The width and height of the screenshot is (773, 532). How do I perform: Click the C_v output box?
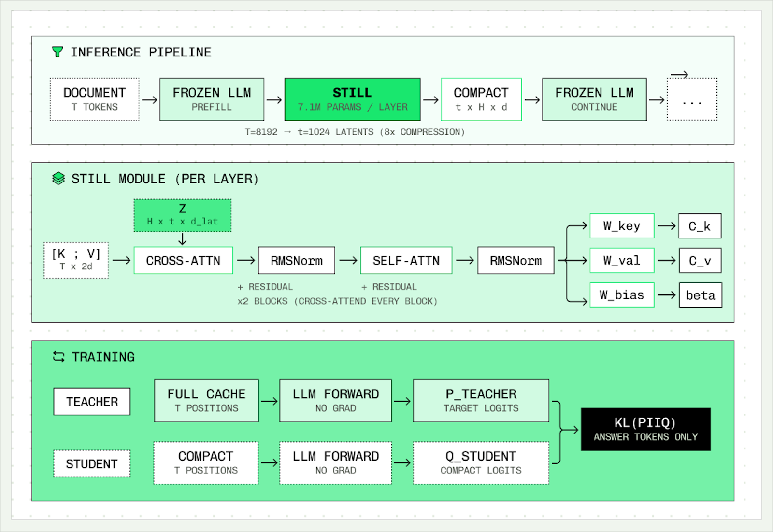tap(700, 261)
